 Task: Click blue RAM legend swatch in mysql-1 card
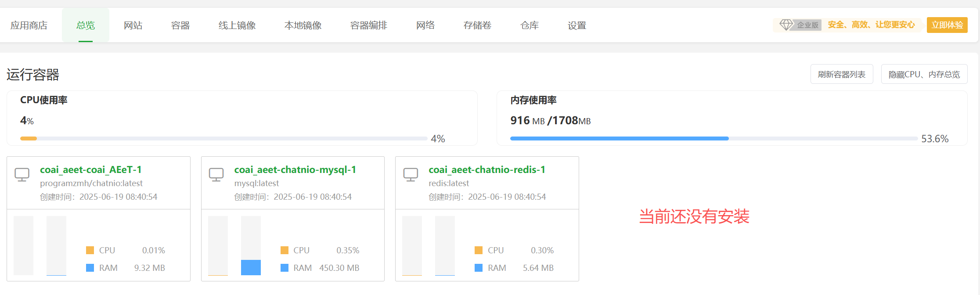point(285,268)
